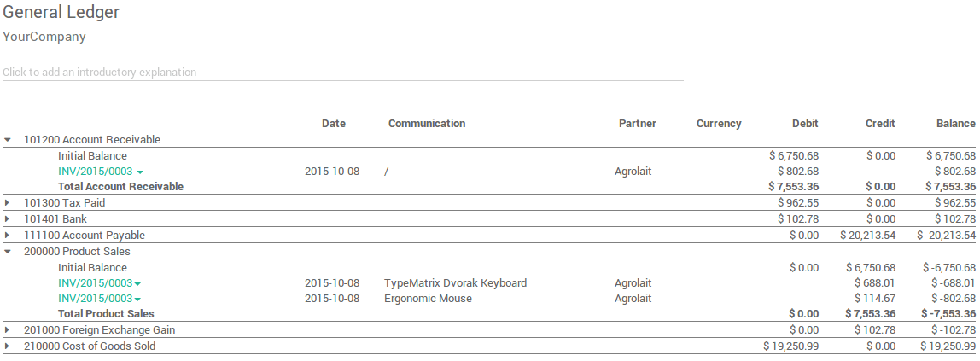Expand the 111100 Account Payable row
This screenshot has width=980, height=361.
(x=8, y=236)
